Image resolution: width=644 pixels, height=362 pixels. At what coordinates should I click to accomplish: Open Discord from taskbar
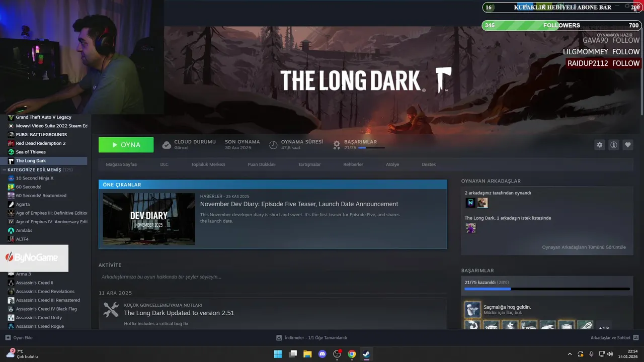pyautogui.click(x=323, y=354)
